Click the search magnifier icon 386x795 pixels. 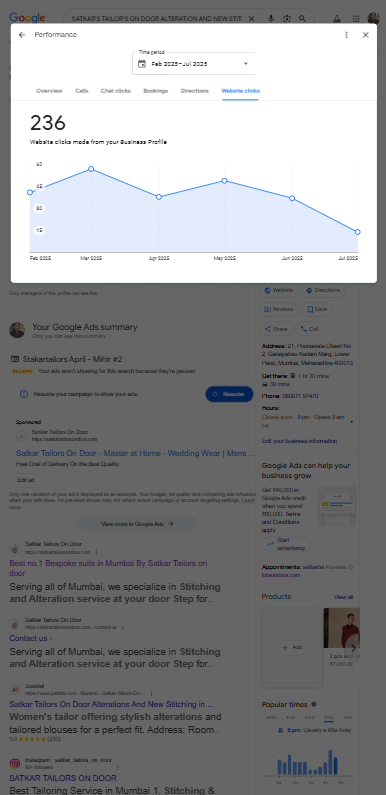click(x=303, y=19)
